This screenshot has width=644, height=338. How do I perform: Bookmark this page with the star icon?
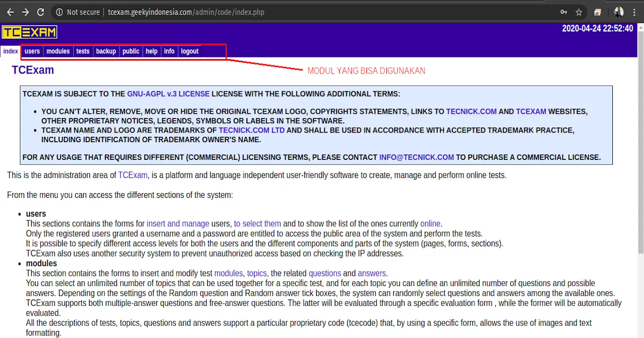pos(579,12)
